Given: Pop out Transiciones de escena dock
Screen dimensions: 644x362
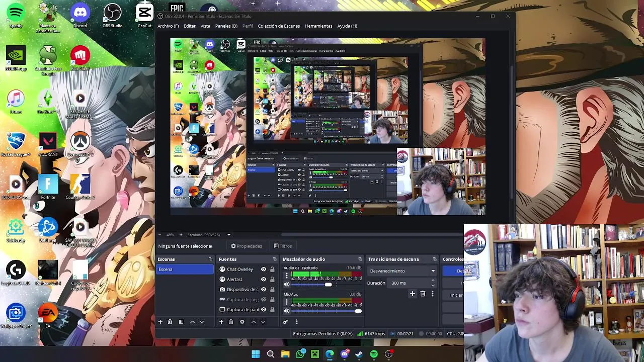Looking at the screenshot, I should coord(434,259).
